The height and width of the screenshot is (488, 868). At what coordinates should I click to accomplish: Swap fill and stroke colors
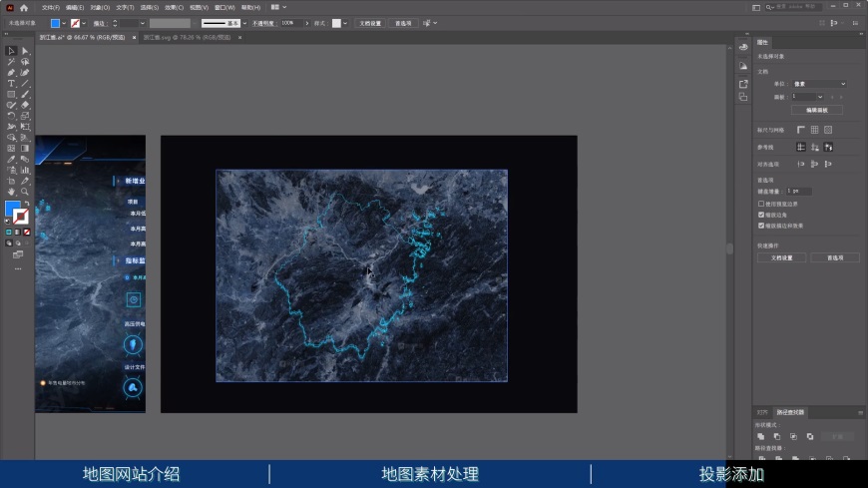[27, 204]
